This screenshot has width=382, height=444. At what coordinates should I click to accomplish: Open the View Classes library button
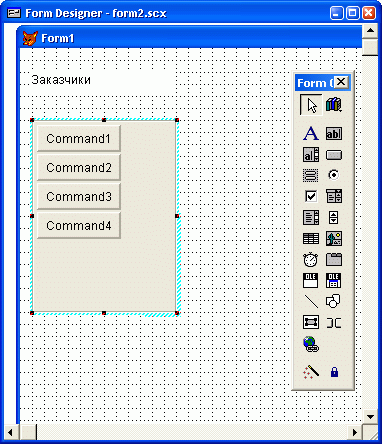(333, 105)
